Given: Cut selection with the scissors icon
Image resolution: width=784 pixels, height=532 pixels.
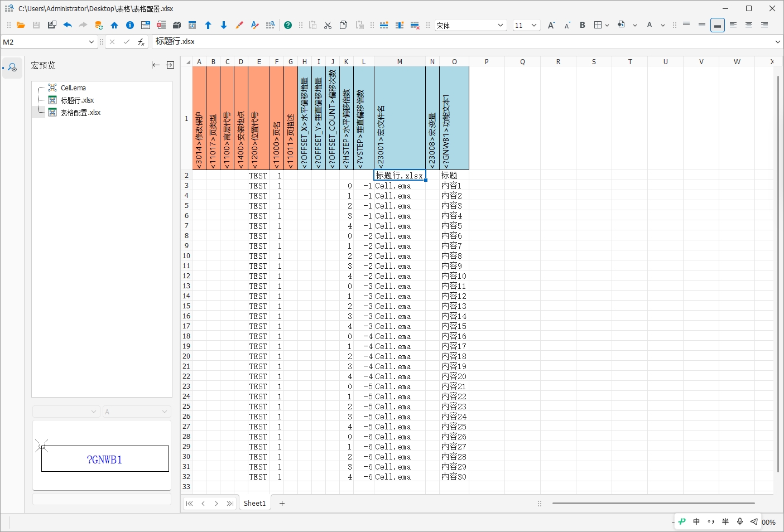Looking at the screenshot, I should [328, 25].
